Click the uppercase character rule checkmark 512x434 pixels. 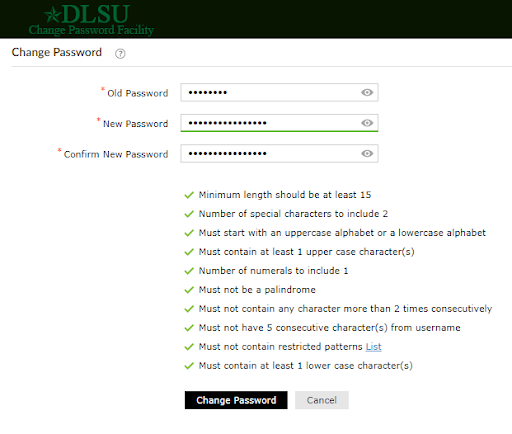(x=189, y=252)
